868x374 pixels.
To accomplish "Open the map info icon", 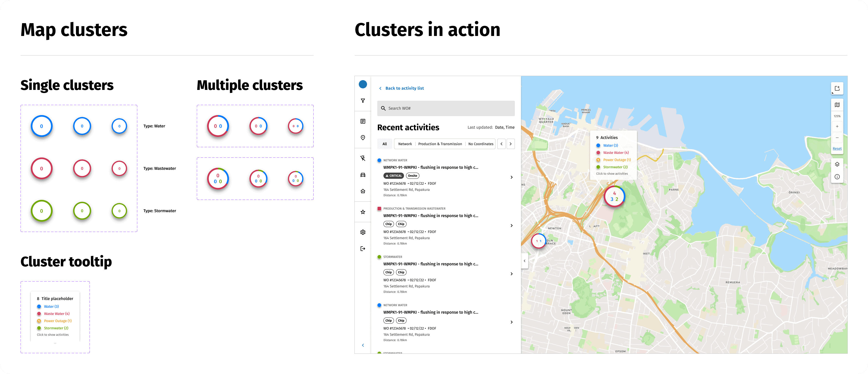I will pyautogui.click(x=837, y=177).
